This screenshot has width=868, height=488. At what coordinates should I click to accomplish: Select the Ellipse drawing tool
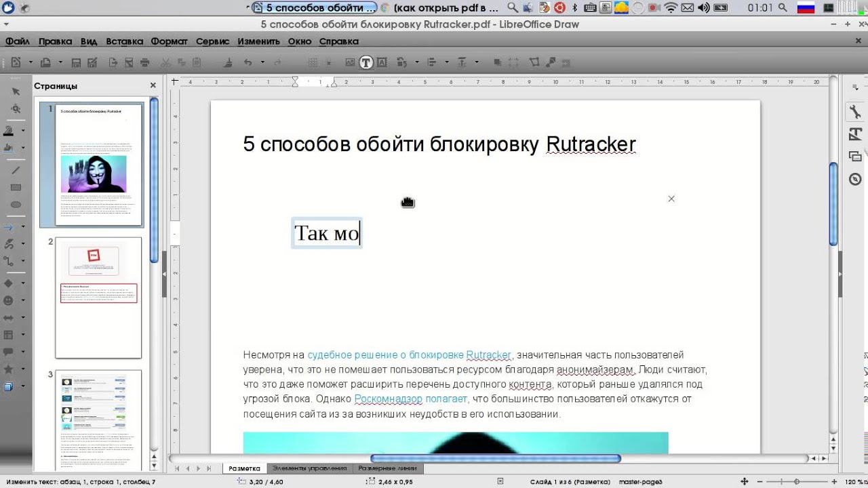pos(16,204)
